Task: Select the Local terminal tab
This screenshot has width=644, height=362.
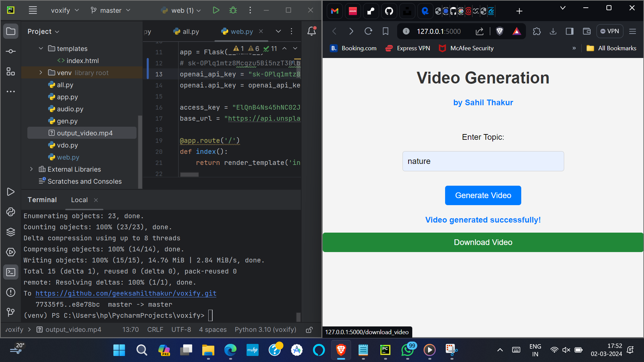Action: 79,200
